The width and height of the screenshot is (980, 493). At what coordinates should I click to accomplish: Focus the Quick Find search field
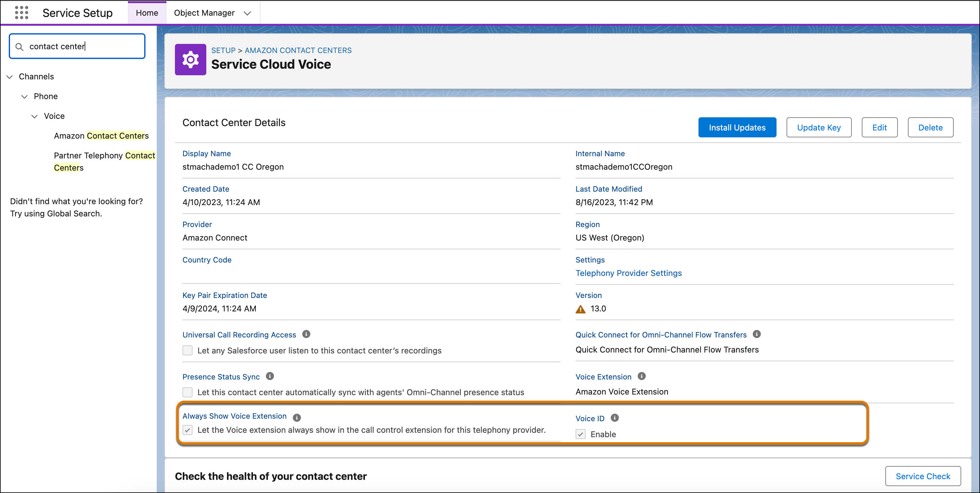click(x=77, y=46)
